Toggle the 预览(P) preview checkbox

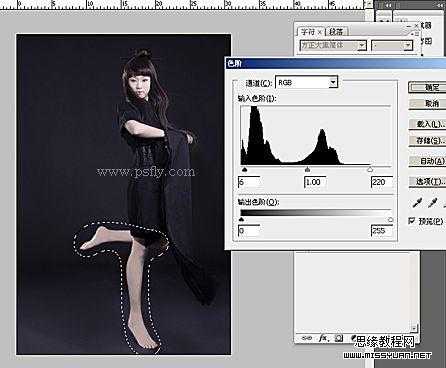click(412, 221)
